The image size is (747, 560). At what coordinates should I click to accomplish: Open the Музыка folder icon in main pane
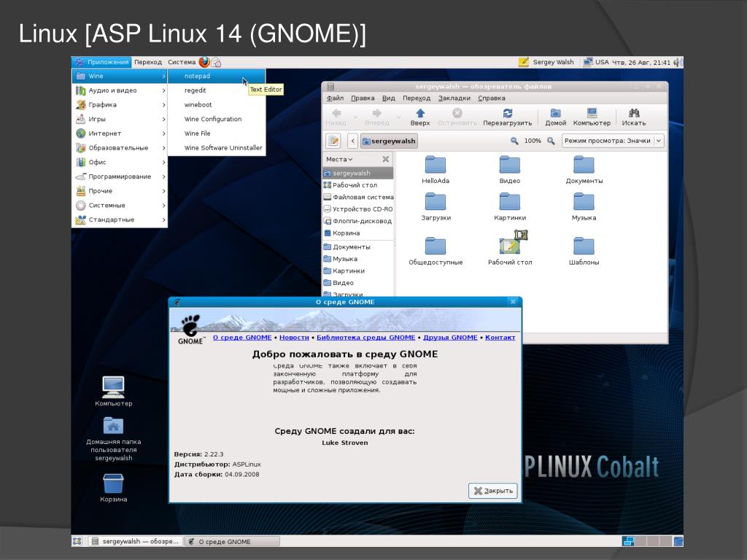[584, 206]
